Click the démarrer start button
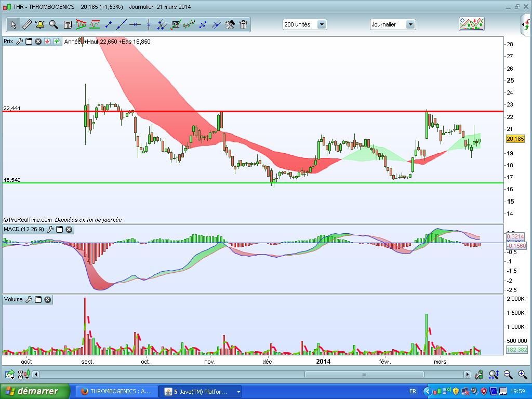 [35, 392]
